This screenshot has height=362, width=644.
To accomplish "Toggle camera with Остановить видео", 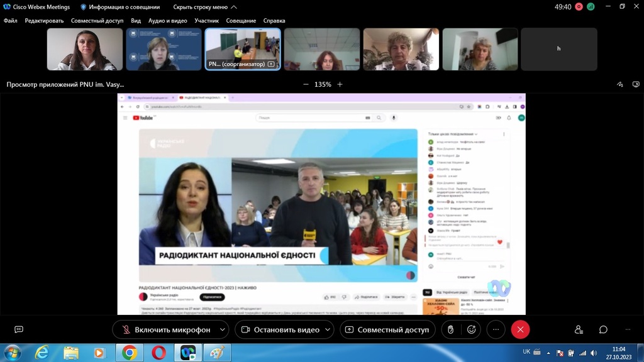I will click(280, 329).
